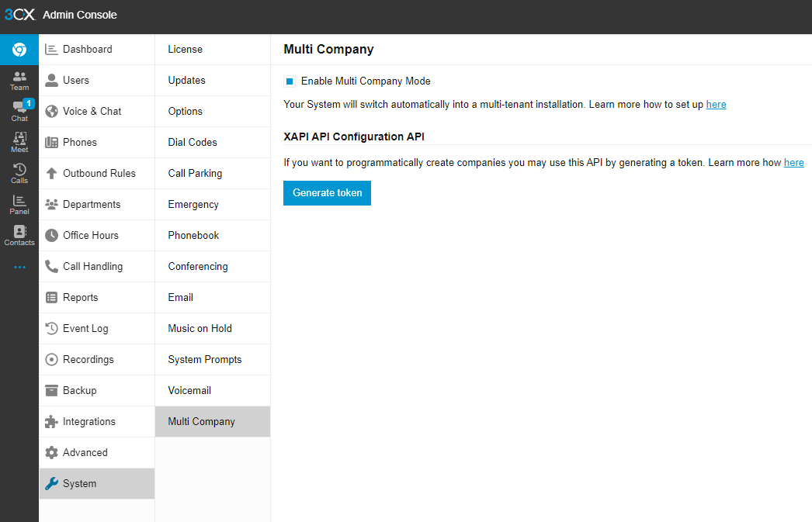
Task: Open Outbound Rules page
Action: 97,173
